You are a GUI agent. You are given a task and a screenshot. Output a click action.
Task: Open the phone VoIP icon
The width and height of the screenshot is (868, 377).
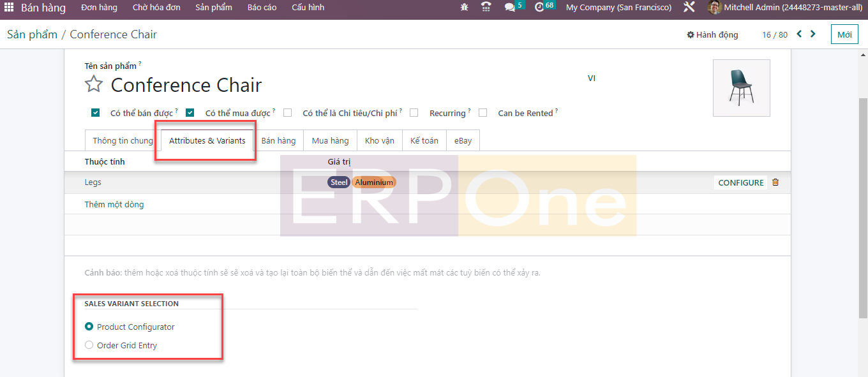[486, 8]
